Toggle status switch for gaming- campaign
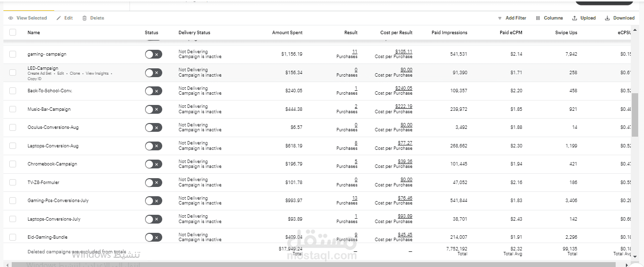Viewport: 644px width, 267px height. click(153, 54)
